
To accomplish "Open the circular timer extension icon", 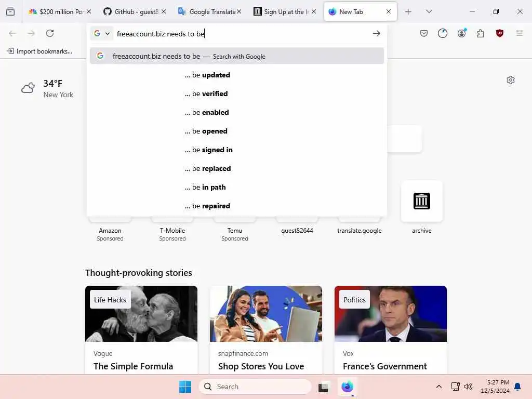I will pyautogui.click(x=443, y=33).
